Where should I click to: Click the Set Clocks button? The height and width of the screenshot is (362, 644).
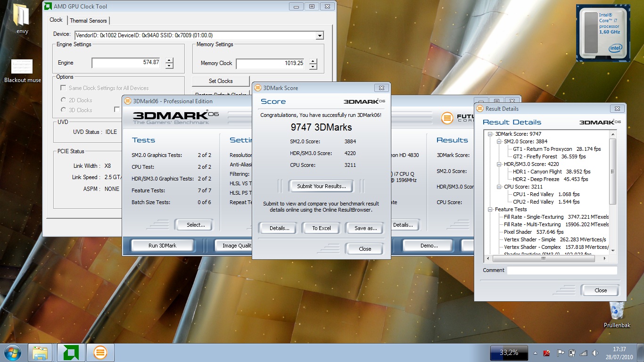click(x=221, y=81)
